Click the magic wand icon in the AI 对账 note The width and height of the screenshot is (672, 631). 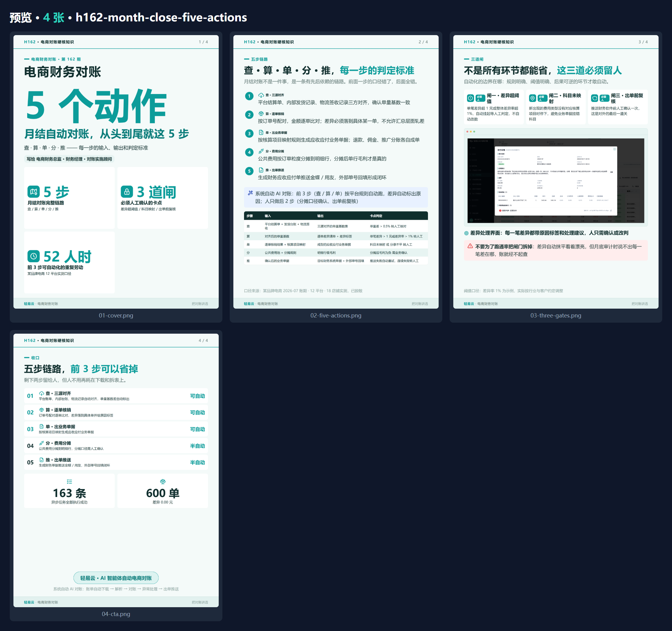250,193
